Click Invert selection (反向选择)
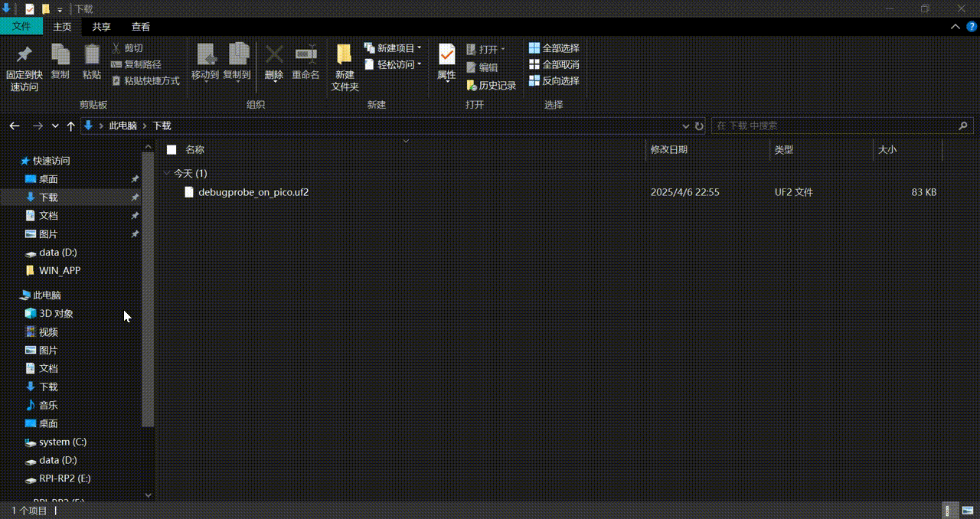 coord(554,80)
